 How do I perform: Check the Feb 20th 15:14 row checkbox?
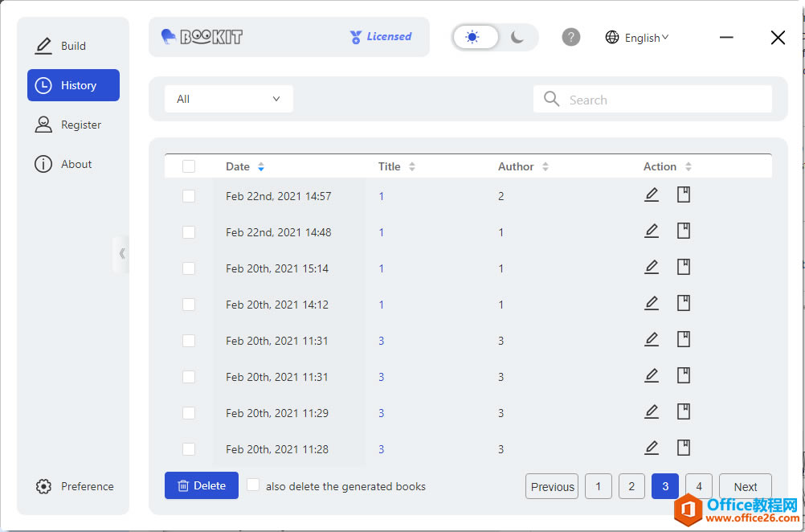pyautogui.click(x=189, y=268)
